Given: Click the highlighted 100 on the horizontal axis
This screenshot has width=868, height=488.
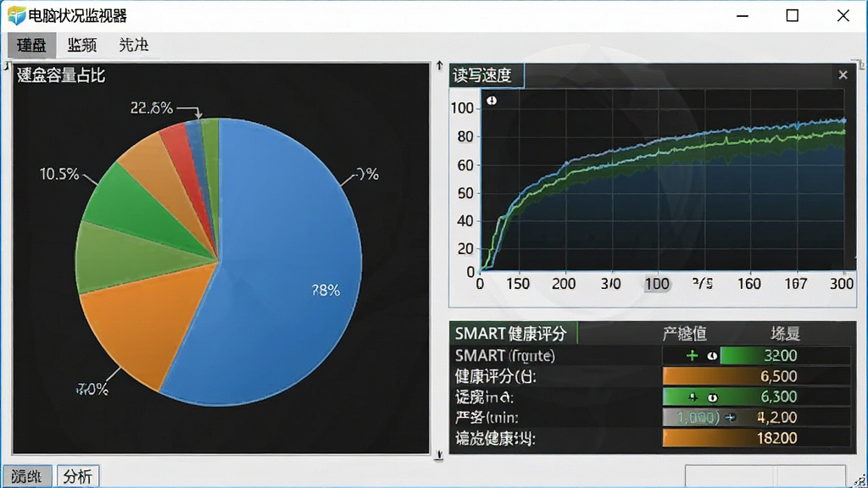Looking at the screenshot, I should (x=657, y=284).
